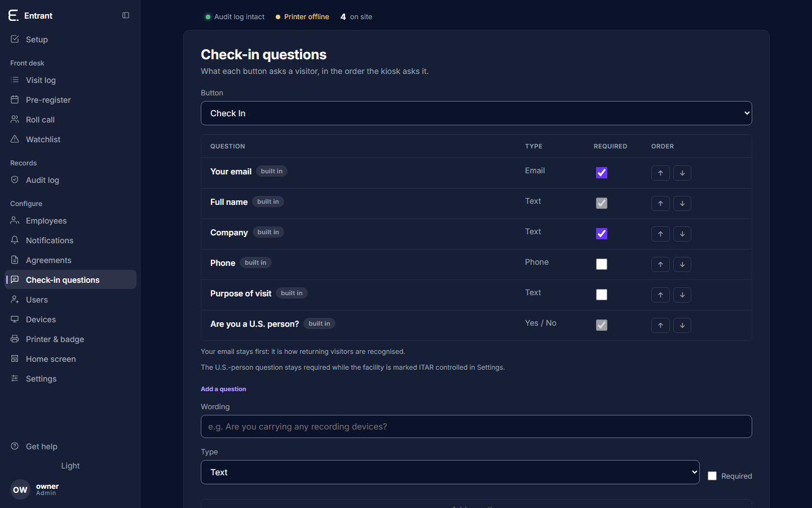Open Audit log from sidebar
This screenshot has width=812, height=508.
pyautogui.click(x=70, y=180)
